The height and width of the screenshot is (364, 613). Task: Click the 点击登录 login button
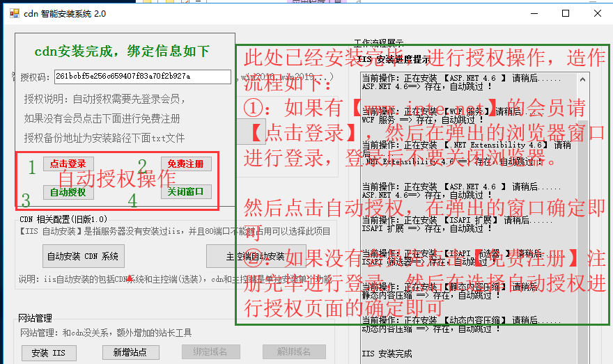(68, 164)
